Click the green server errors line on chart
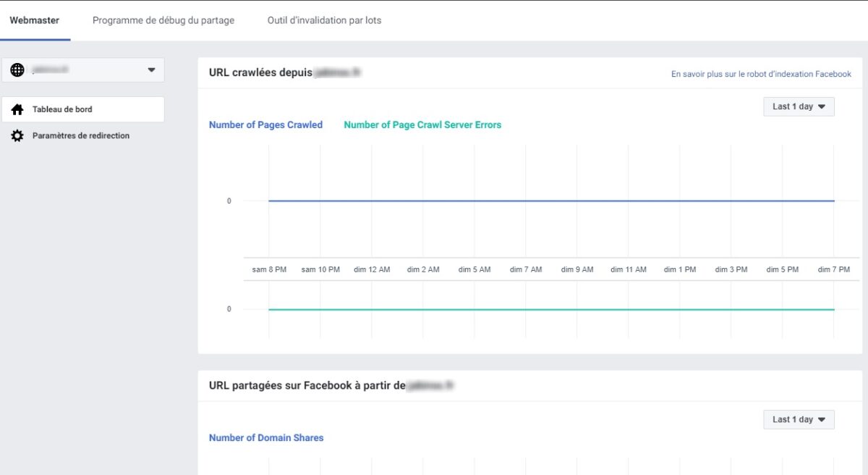This screenshot has height=475, width=868. pos(551,309)
